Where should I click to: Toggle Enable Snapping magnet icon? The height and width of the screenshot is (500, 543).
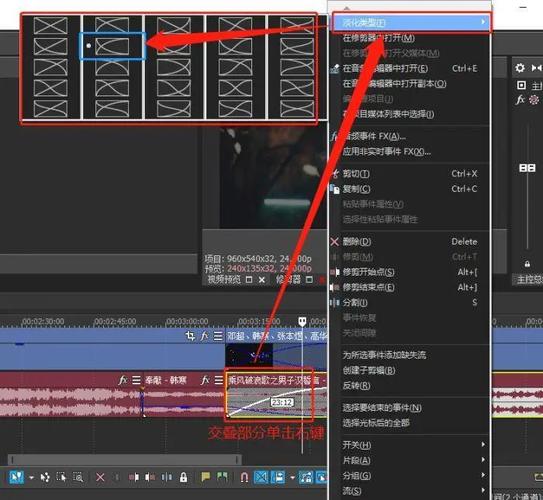(244, 478)
